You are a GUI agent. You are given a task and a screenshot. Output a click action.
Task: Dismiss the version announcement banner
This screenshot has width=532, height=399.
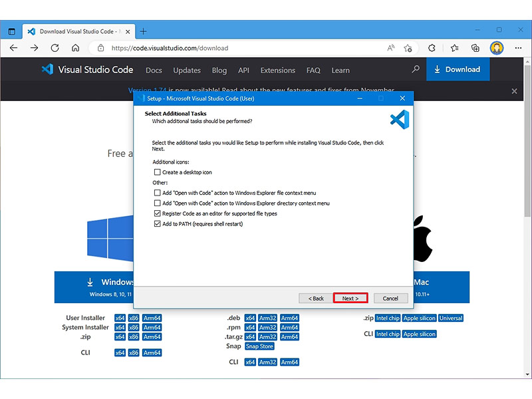coord(514,91)
